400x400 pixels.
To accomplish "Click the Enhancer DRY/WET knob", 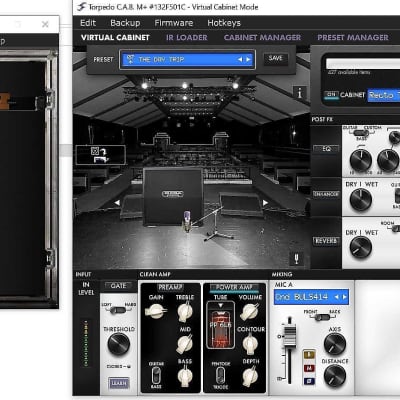I will tap(361, 200).
